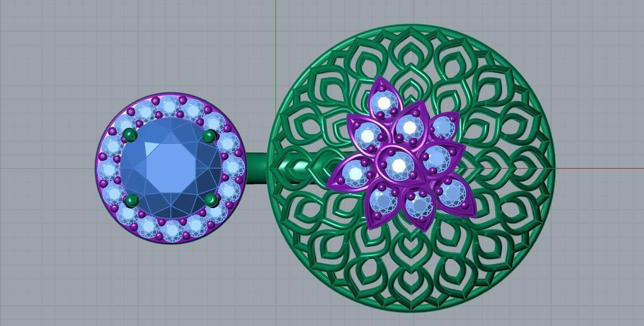Select the topmost petal stone of purple flower
This screenshot has height=326, width=644.
coord(383,103)
